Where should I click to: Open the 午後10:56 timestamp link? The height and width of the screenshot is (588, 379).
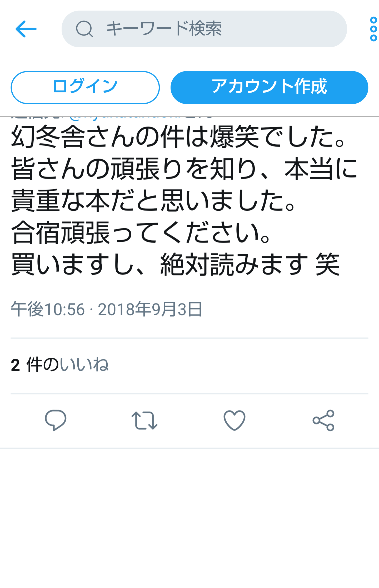(x=48, y=309)
